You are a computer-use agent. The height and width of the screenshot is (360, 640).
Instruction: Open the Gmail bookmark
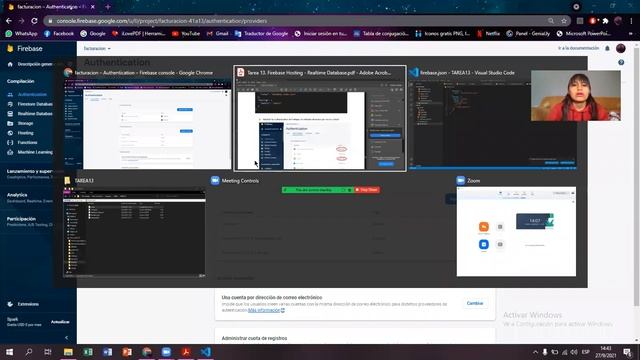[218, 33]
